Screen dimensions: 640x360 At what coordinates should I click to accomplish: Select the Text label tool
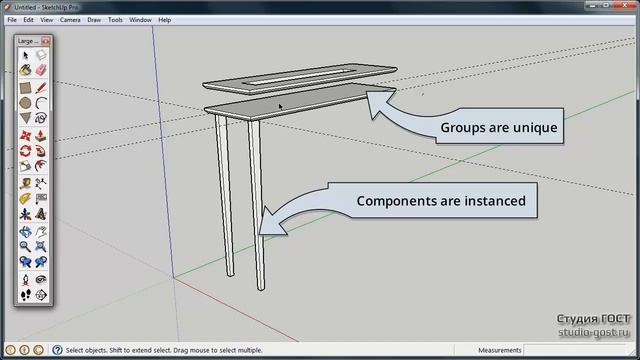(41, 199)
